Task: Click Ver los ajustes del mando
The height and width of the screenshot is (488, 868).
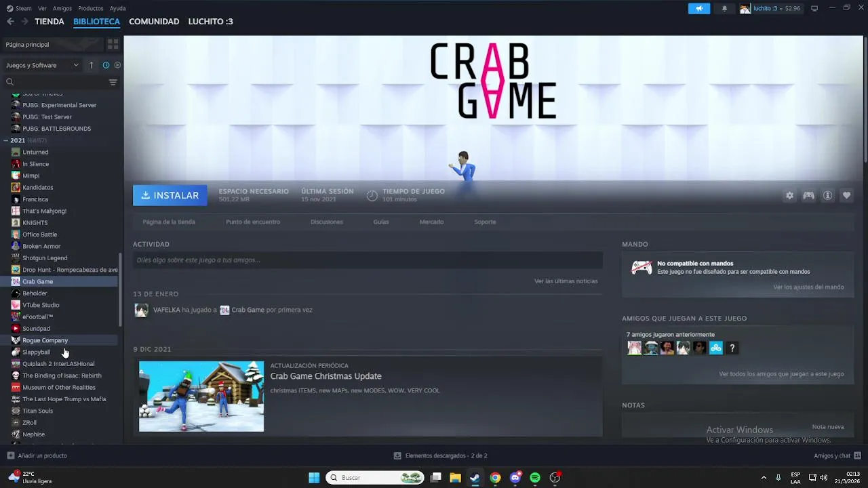Action: coord(809,287)
